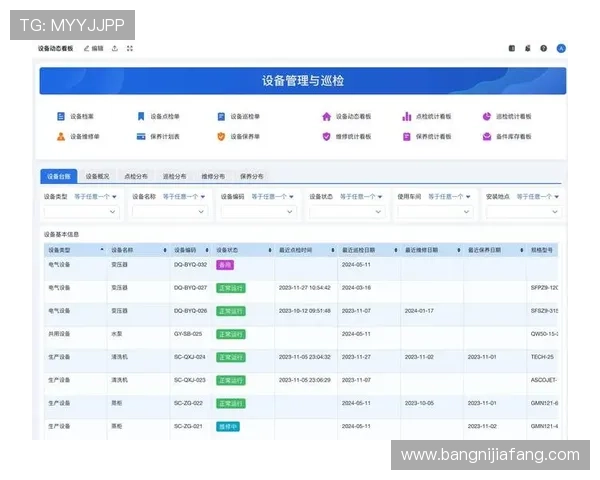Click the 设备管理与巡检 blue banner
The height and width of the screenshot is (480, 600).
pos(303,81)
